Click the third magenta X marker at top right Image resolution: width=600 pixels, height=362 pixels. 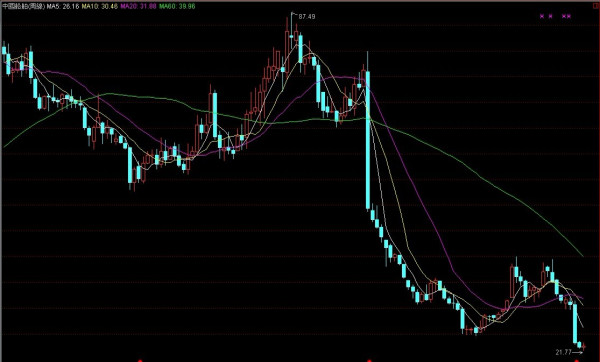coord(564,16)
